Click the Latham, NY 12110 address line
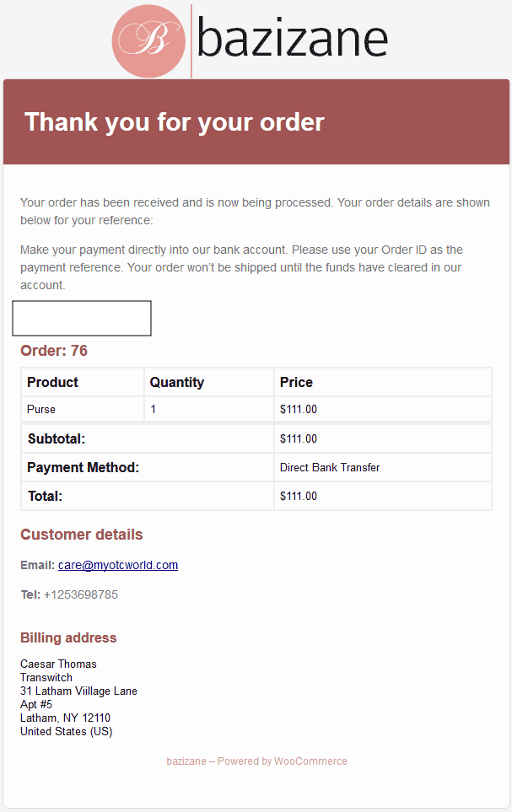 [65, 718]
